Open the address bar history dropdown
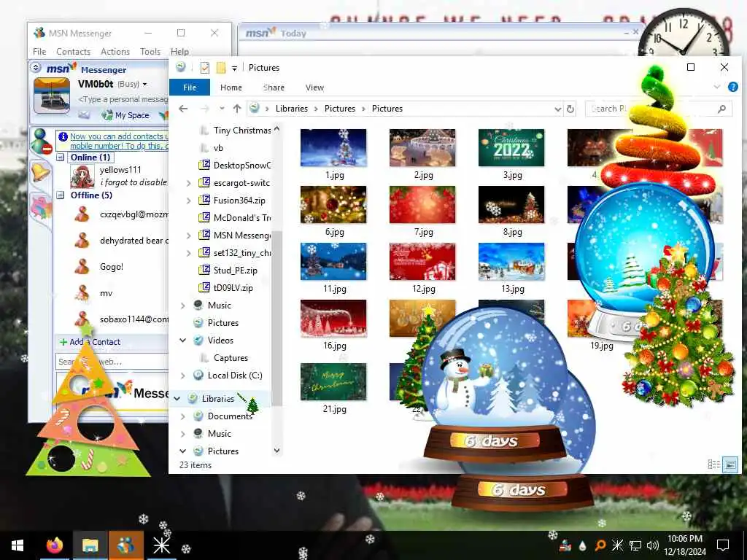The image size is (747, 560). [x=558, y=109]
